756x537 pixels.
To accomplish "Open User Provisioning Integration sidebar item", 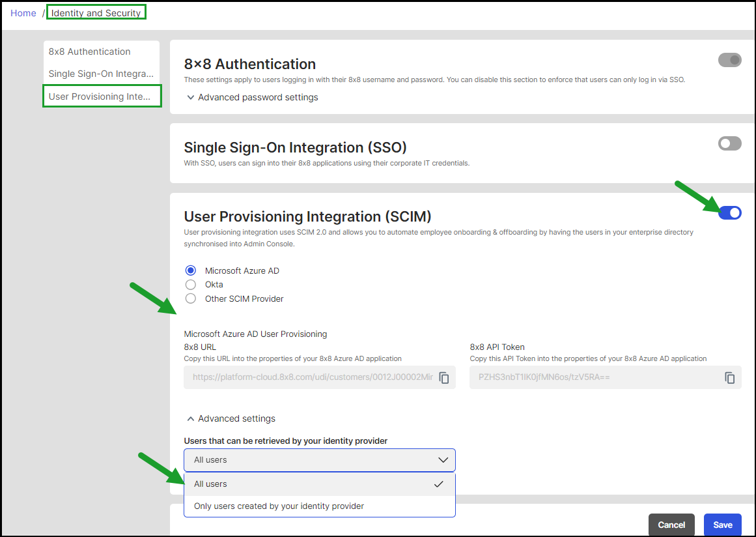I will (x=101, y=96).
